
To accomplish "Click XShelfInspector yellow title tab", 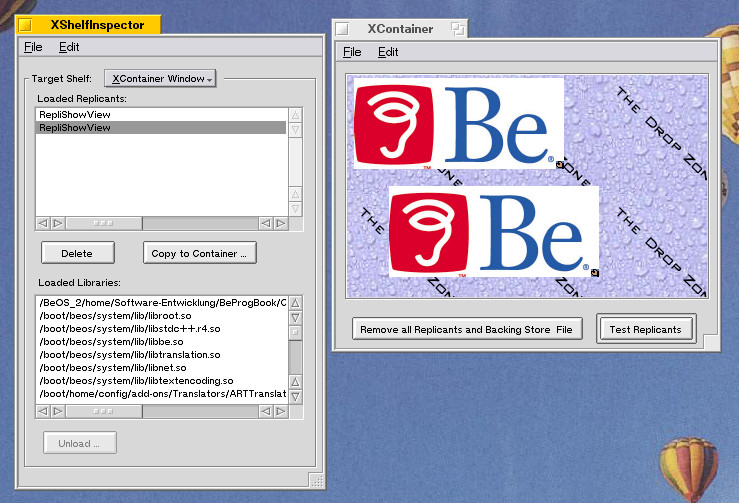I will 88,25.
